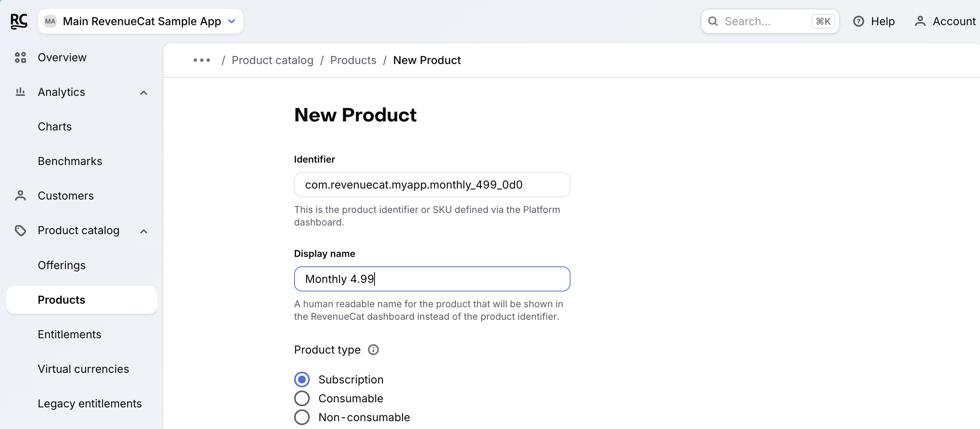
Task: Click the 'A human readable name' help text
Action: click(x=429, y=310)
